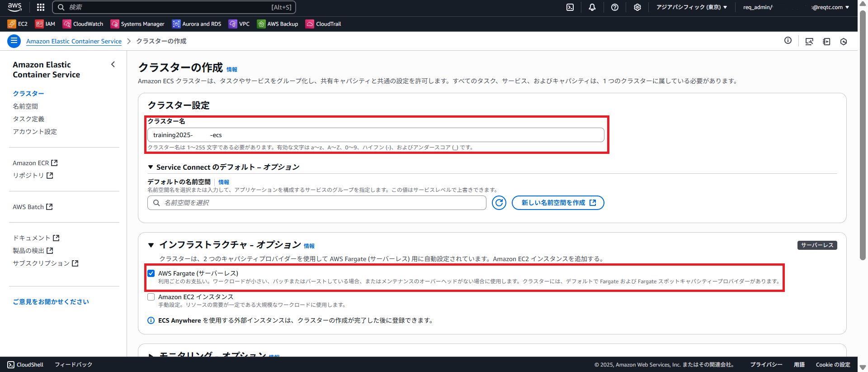Open the 名前空間を選択 combo box

pos(317,203)
